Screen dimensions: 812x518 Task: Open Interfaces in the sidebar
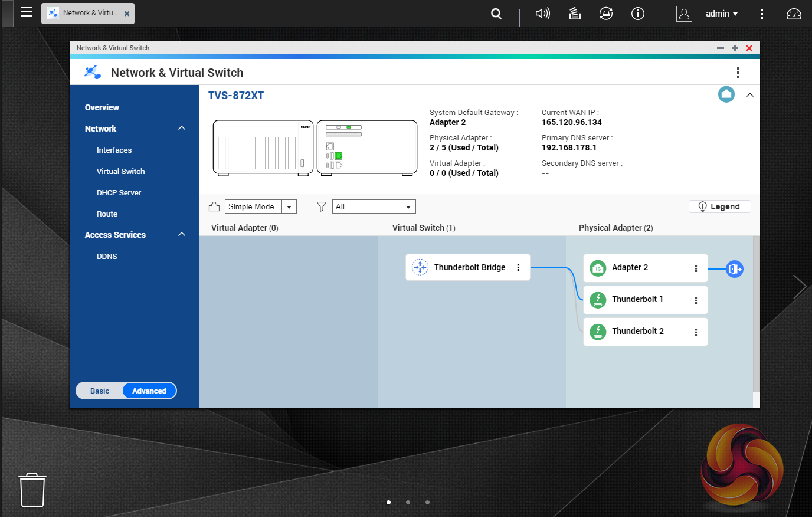pyautogui.click(x=114, y=150)
